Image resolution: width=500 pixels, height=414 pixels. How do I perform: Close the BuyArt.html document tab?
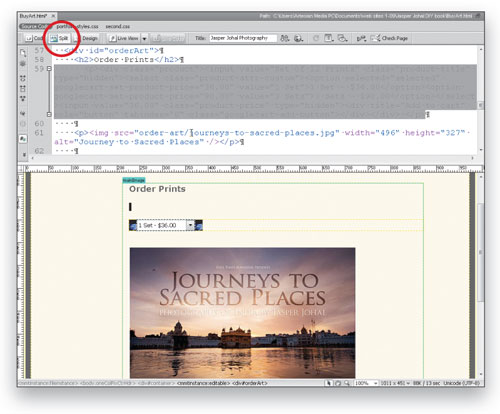tap(53, 16)
